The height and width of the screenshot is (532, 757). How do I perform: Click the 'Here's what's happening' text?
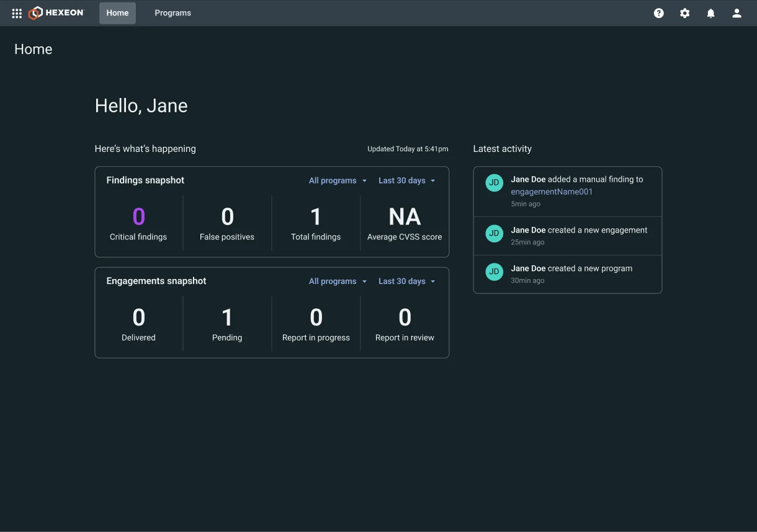click(145, 149)
